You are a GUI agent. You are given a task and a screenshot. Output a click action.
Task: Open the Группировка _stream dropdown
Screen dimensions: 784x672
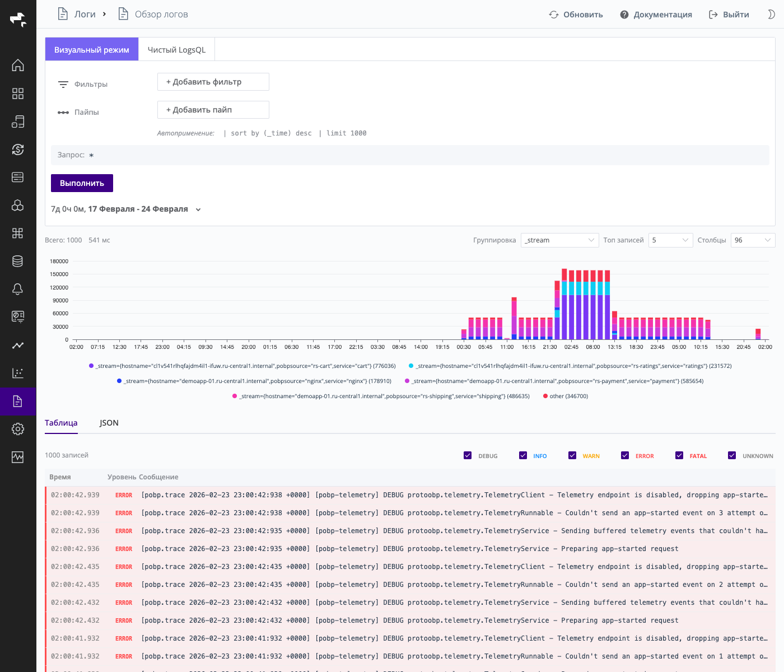[559, 240]
